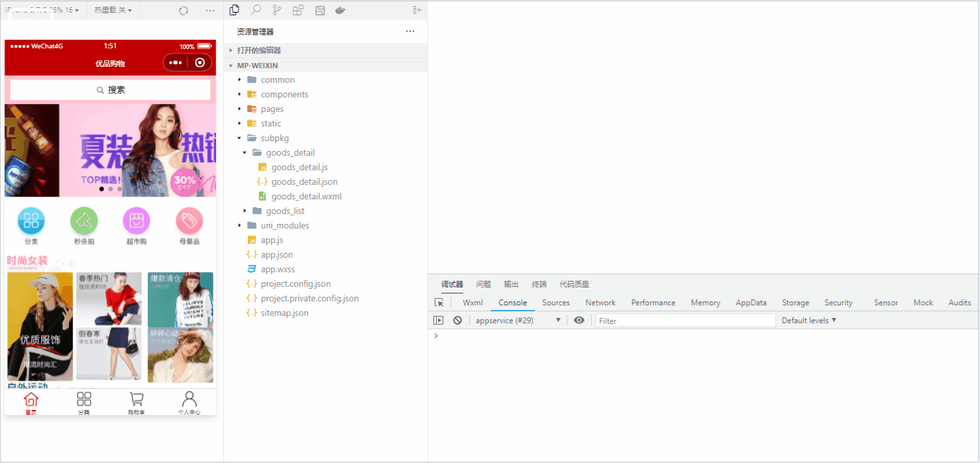Open the app.js file
Screen dimensions: 980x463
pos(272,240)
